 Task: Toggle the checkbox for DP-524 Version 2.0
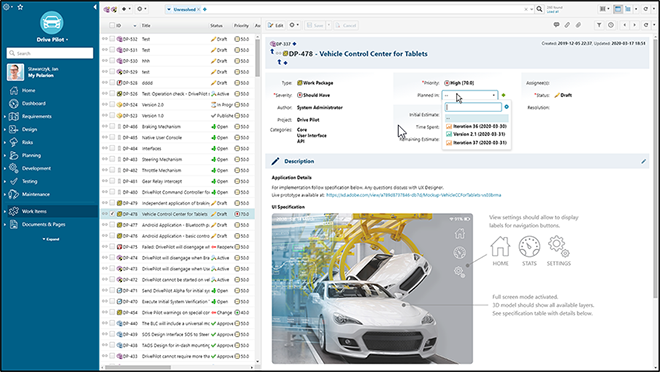click(112, 104)
